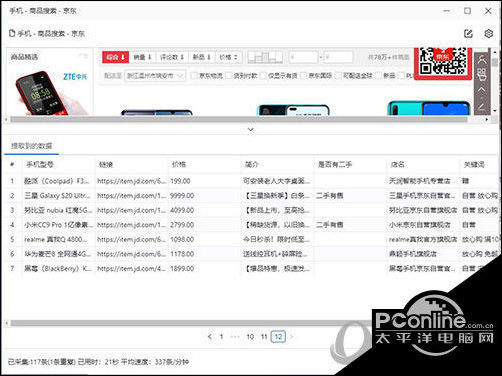Open the settings hexagon icon

[488, 33]
